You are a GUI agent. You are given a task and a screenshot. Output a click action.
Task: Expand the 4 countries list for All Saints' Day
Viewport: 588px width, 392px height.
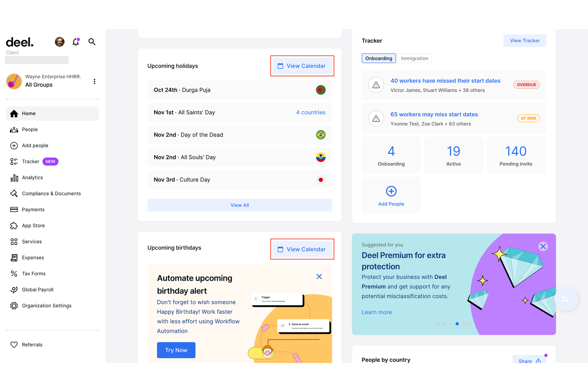311,112
